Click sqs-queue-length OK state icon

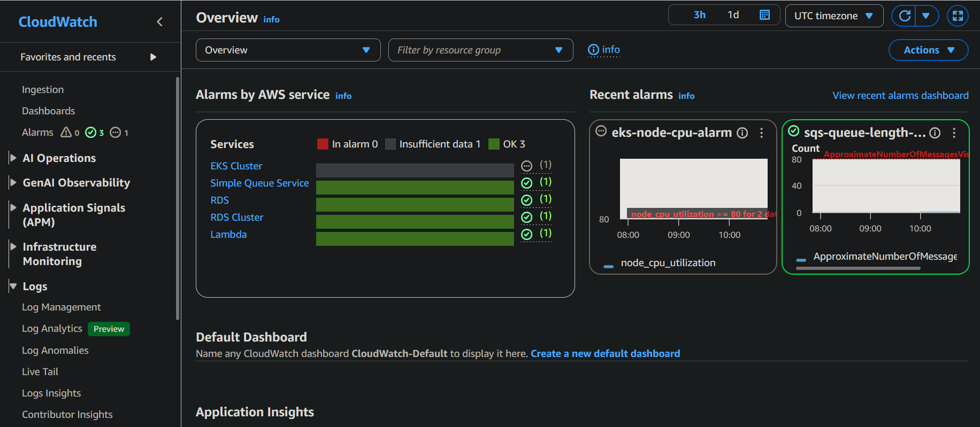pos(794,131)
